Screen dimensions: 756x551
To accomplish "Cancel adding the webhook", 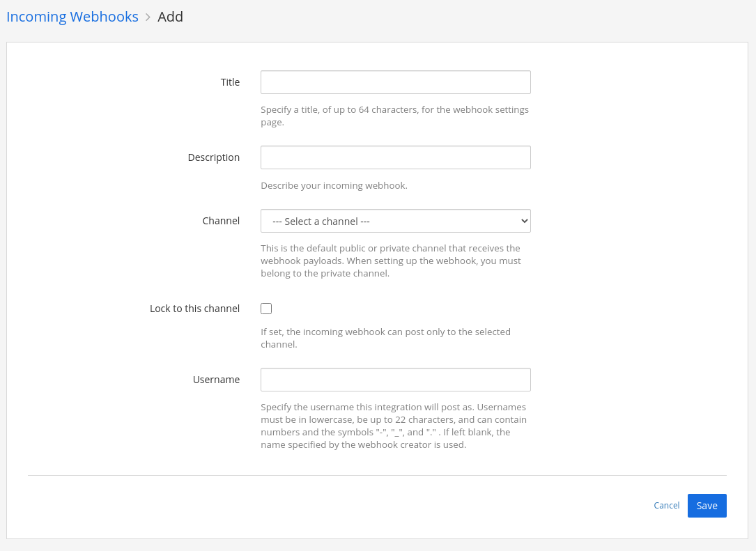I will (666, 505).
